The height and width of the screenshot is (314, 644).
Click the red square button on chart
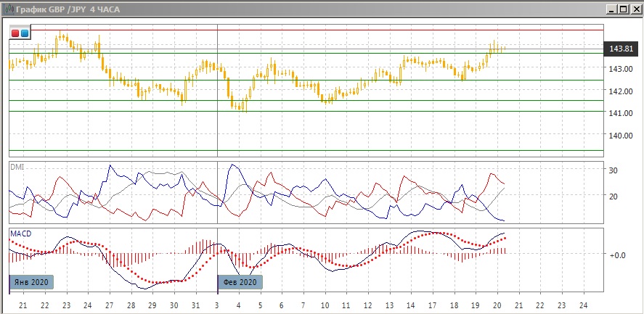tap(15, 33)
